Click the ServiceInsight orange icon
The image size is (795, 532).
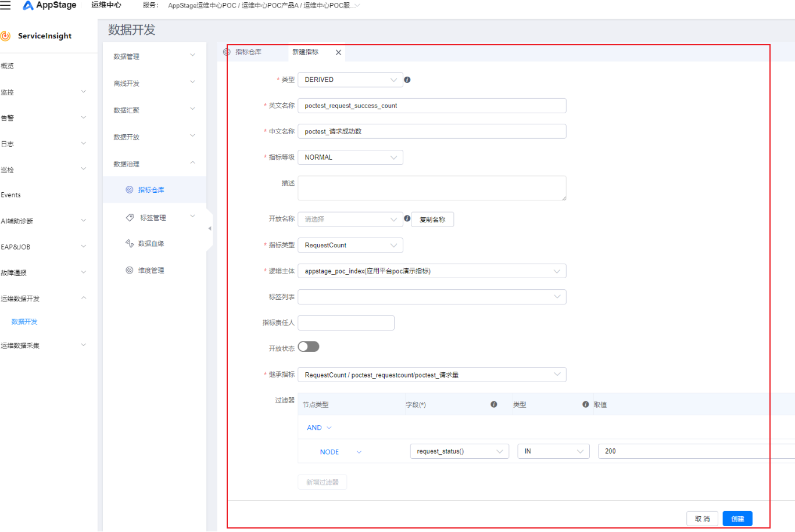(6, 36)
